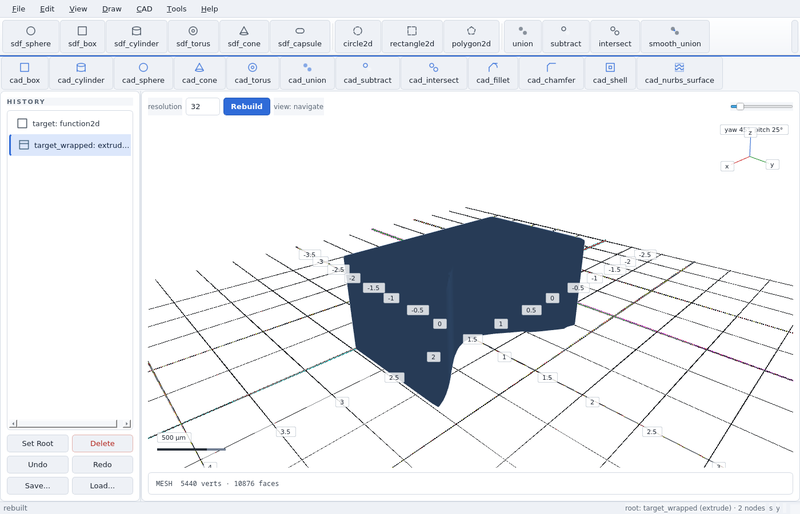Create a cad_box solid
Screen dimensions: 800x514
click(x=24, y=74)
